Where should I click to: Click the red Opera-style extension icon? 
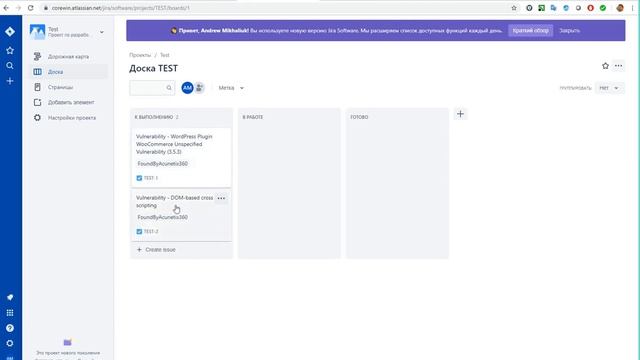pos(591,8)
